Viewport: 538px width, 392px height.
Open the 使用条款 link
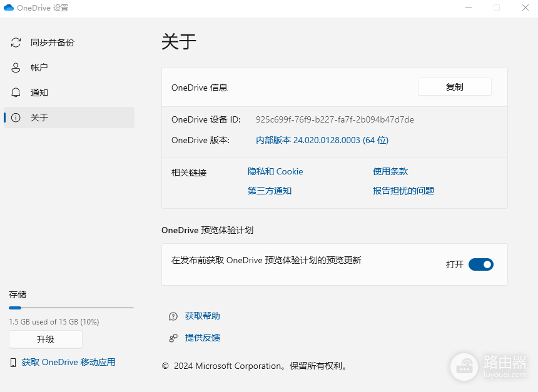pos(390,171)
